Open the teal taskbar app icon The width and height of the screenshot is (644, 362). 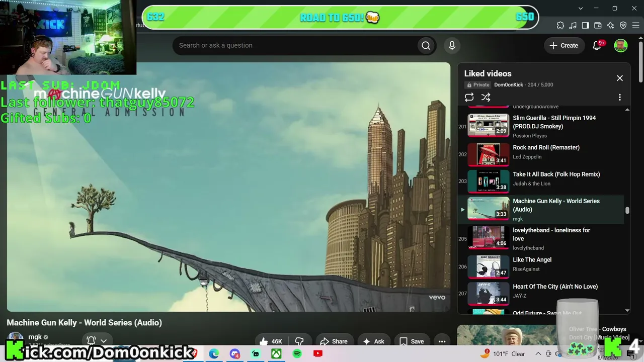pyautogui.click(x=256, y=354)
